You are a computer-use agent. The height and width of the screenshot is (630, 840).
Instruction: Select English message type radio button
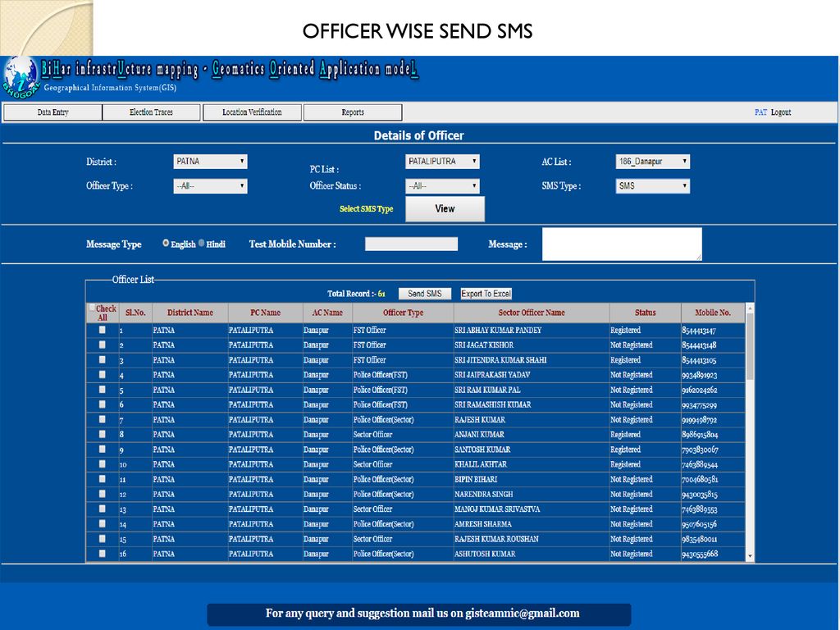[166, 244]
